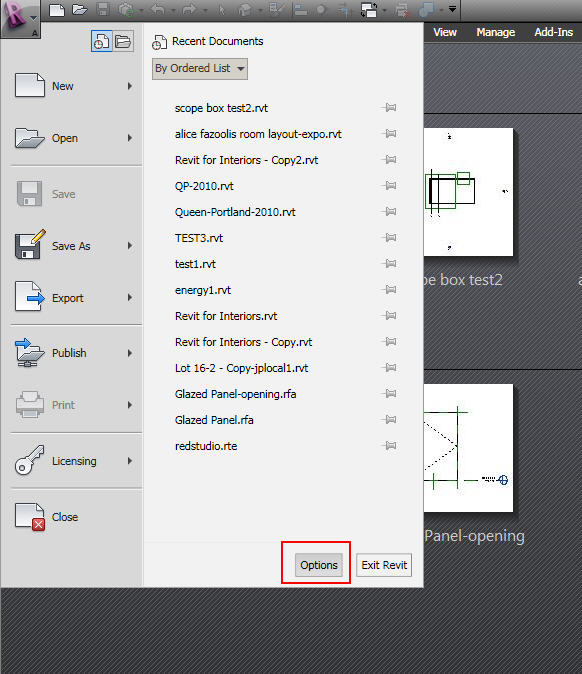582x674 pixels.
Task: Click the Licensing key icon
Action: pos(29,460)
